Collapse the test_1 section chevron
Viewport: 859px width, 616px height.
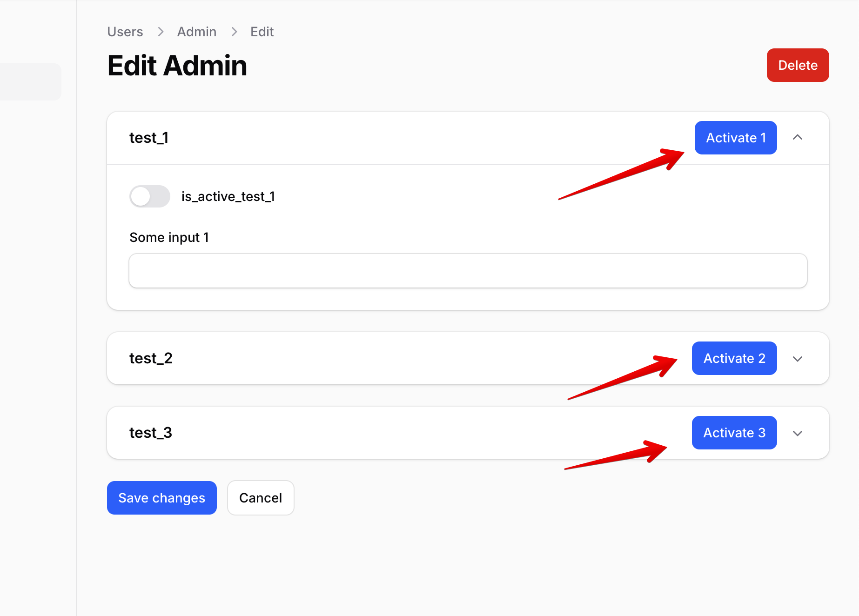coord(798,138)
